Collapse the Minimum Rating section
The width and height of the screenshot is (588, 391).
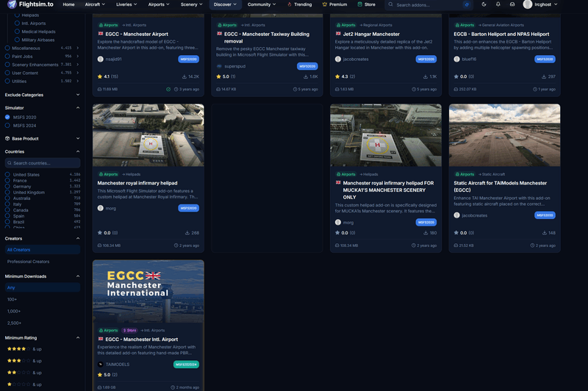tap(78, 338)
